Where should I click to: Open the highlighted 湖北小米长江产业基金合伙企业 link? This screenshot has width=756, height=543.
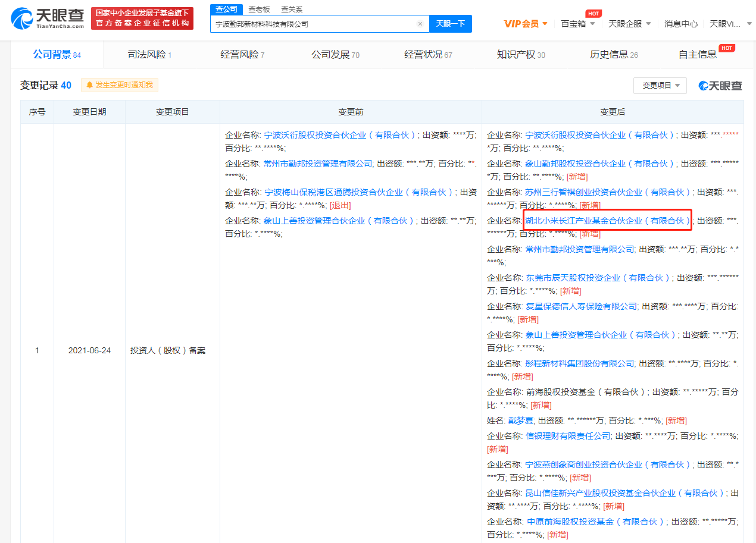(x=607, y=221)
